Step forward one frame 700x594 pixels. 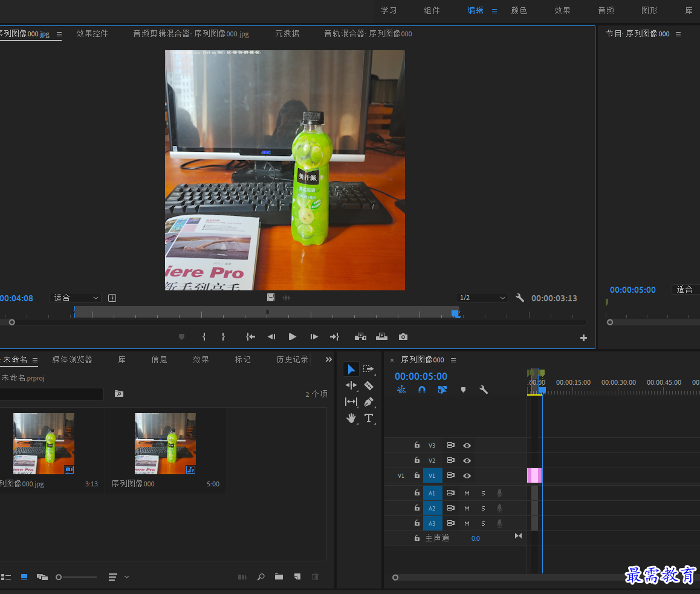(x=314, y=337)
